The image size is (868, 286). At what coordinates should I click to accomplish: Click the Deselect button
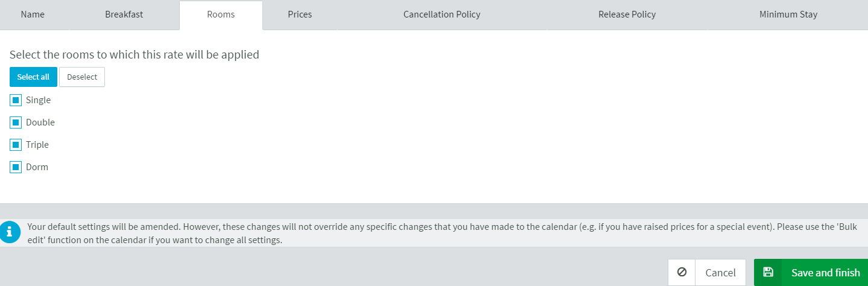coord(82,77)
